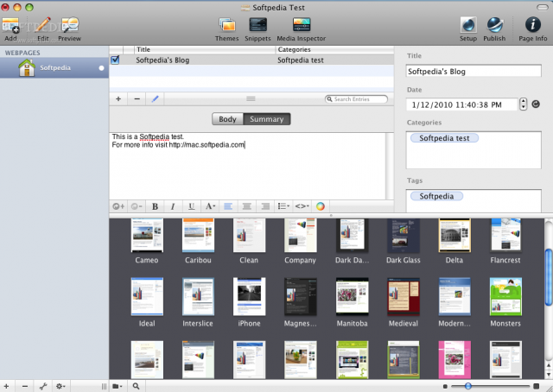
Task: Click the Date input field
Action: pyautogui.click(x=461, y=104)
